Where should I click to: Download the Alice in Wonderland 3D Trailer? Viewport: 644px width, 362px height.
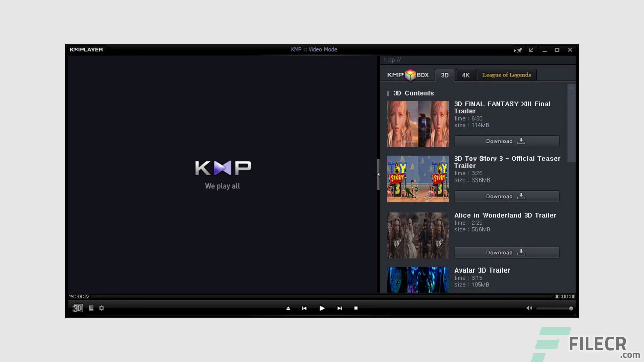tap(507, 252)
